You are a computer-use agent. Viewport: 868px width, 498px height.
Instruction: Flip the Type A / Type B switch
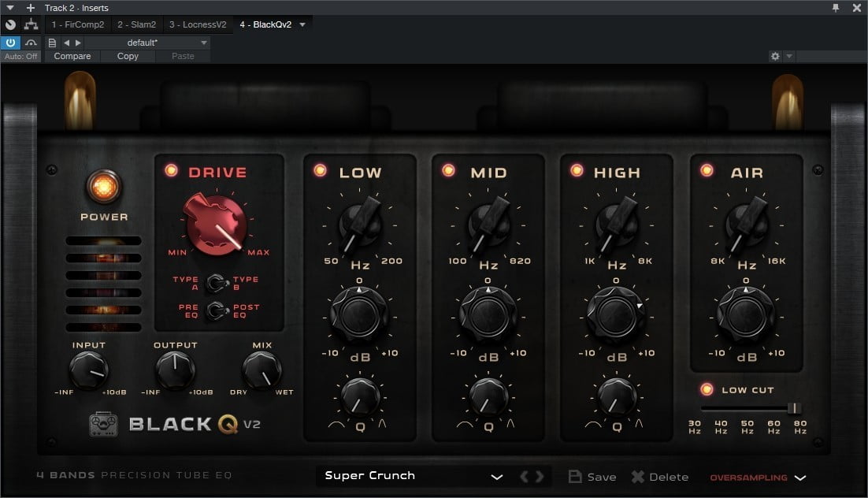click(x=213, y=283)
